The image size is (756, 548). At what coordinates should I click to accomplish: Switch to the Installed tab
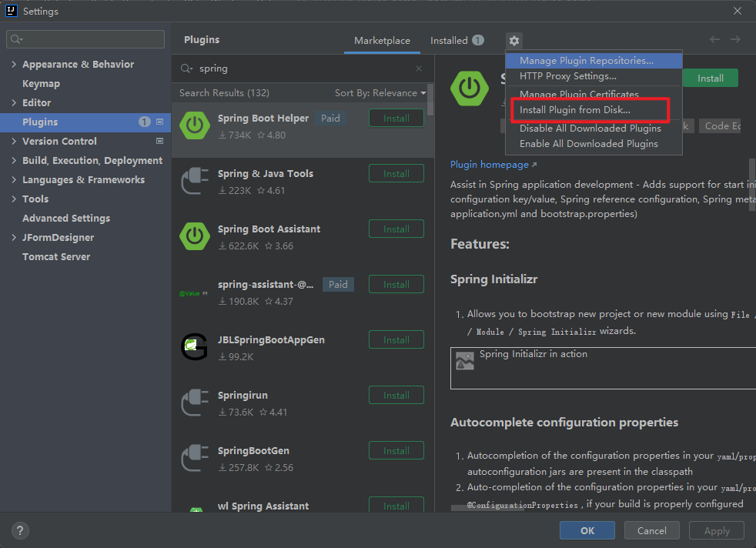coord(457,41)
